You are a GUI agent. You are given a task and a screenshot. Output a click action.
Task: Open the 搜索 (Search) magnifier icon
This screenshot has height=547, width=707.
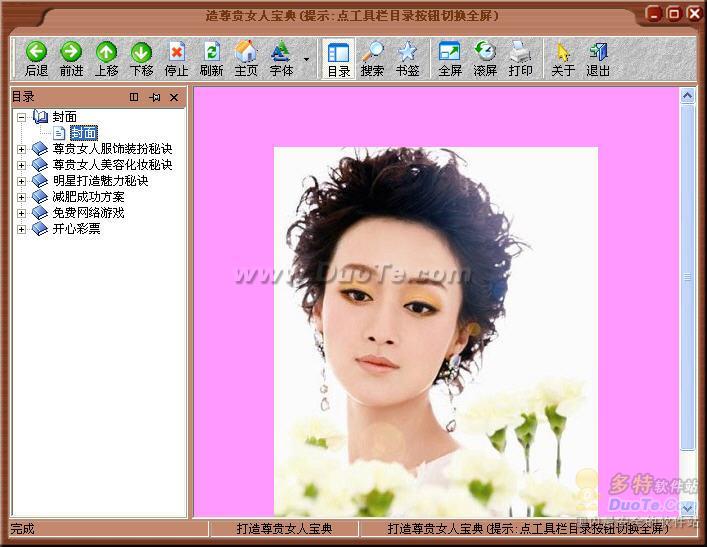[372, 59]
